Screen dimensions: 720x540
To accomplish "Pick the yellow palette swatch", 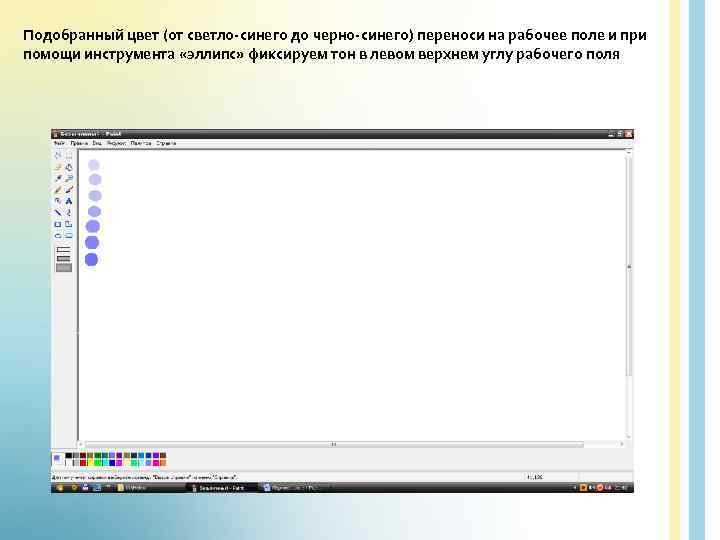I will click(x=90, y=463).
